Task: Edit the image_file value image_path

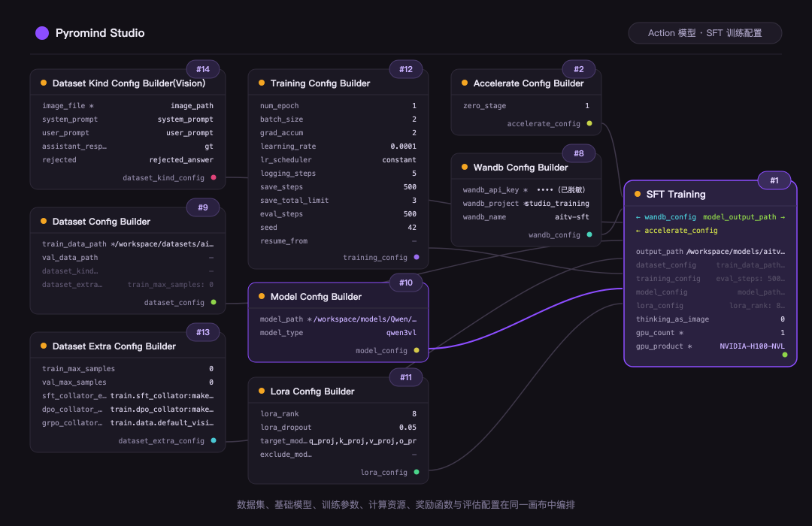Action: 192,106
